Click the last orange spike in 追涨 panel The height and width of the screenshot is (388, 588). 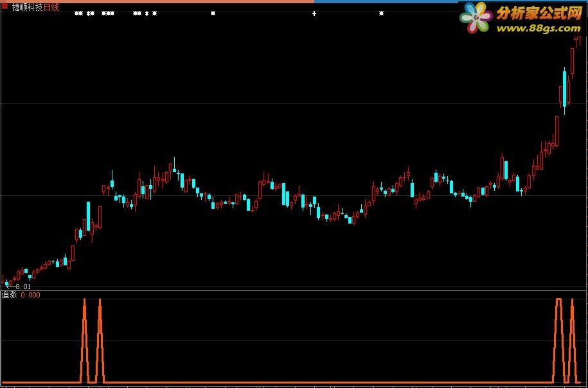coord(572,340)
